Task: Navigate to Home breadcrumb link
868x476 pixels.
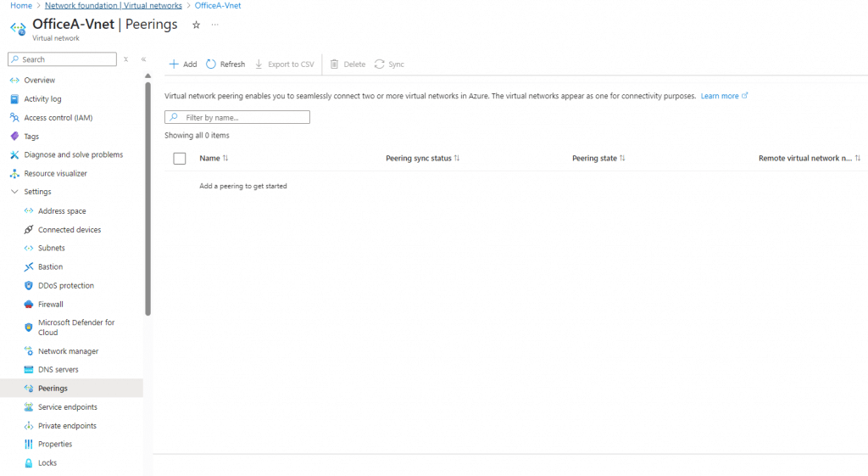Action: coord(20,6)
